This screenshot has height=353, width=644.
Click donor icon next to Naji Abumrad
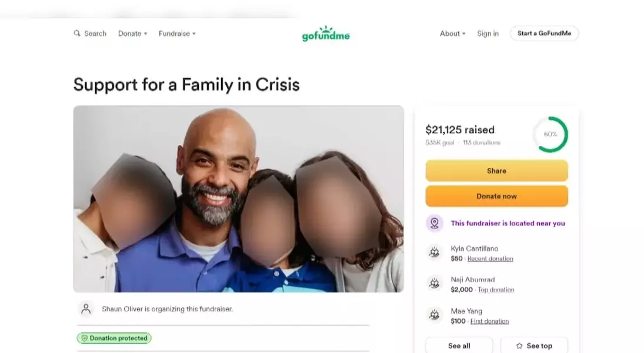coord(435,283)
